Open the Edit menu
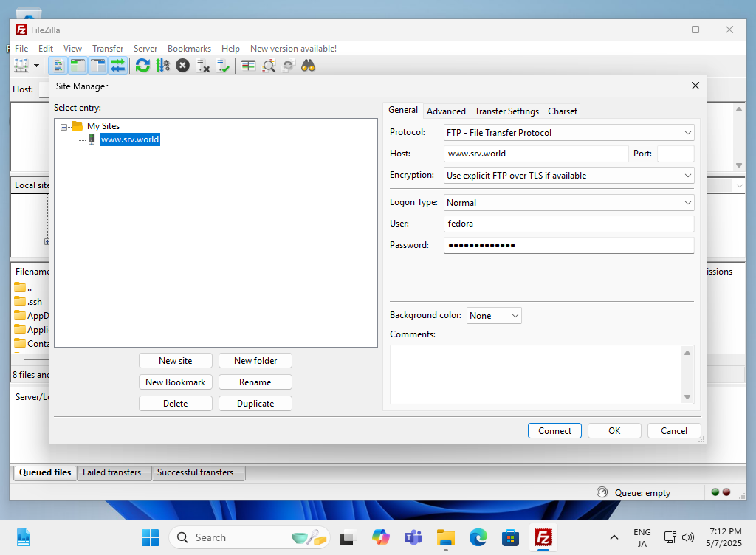 click(46, 49)
